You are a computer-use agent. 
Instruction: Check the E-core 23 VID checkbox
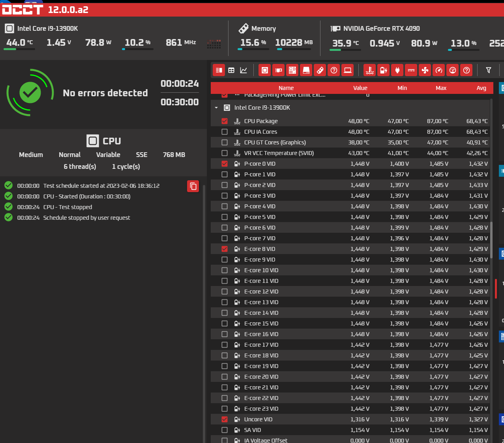[x=225, y=409]
